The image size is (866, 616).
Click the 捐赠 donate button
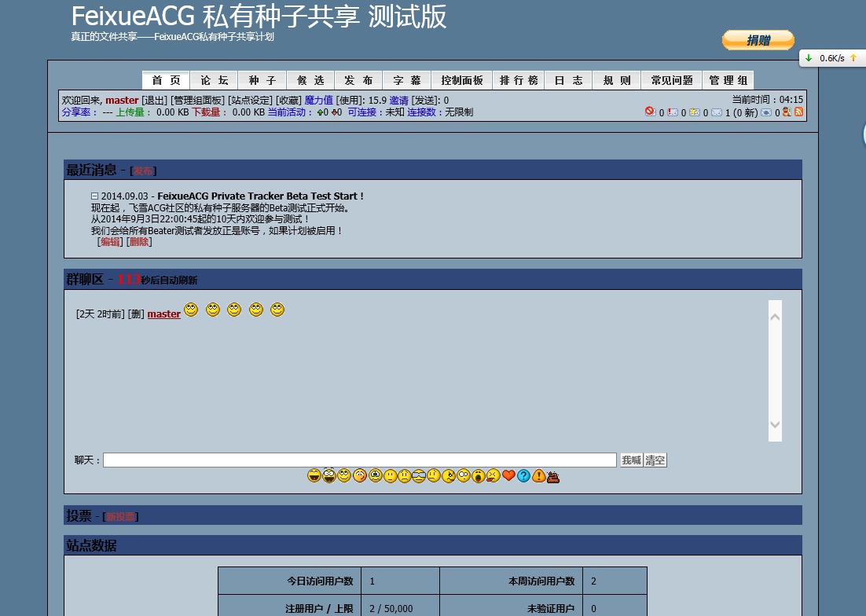(x=758, y=40)
